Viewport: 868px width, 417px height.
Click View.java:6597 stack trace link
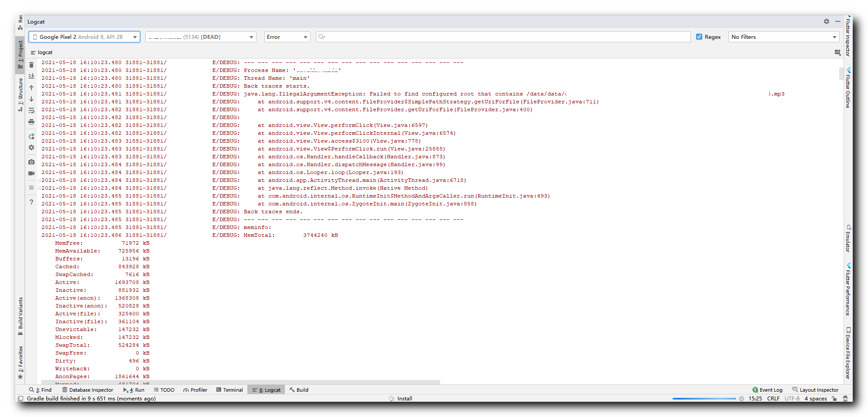pyautogui.click(x=400, y=125)
